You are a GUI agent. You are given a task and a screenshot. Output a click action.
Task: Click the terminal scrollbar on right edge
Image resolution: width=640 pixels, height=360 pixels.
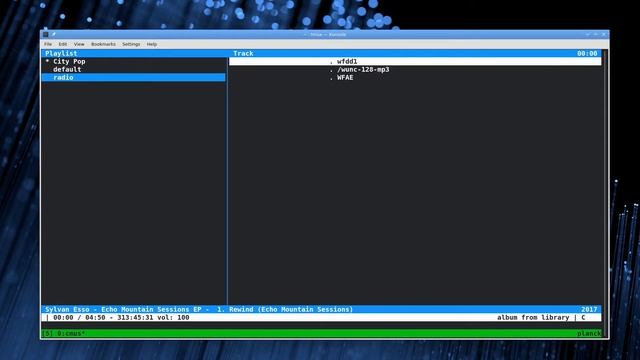(605, 193)
